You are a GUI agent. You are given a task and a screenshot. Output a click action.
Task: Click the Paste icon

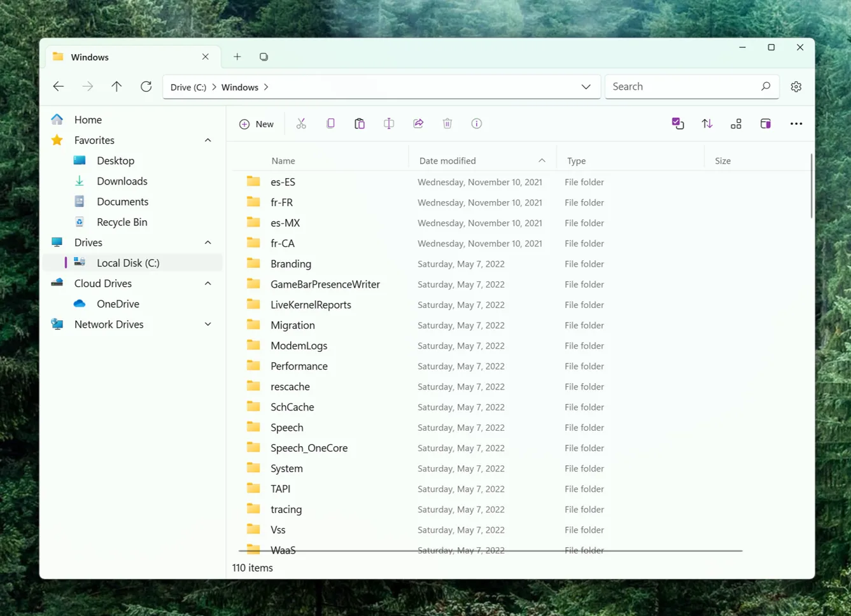[360, 123]
